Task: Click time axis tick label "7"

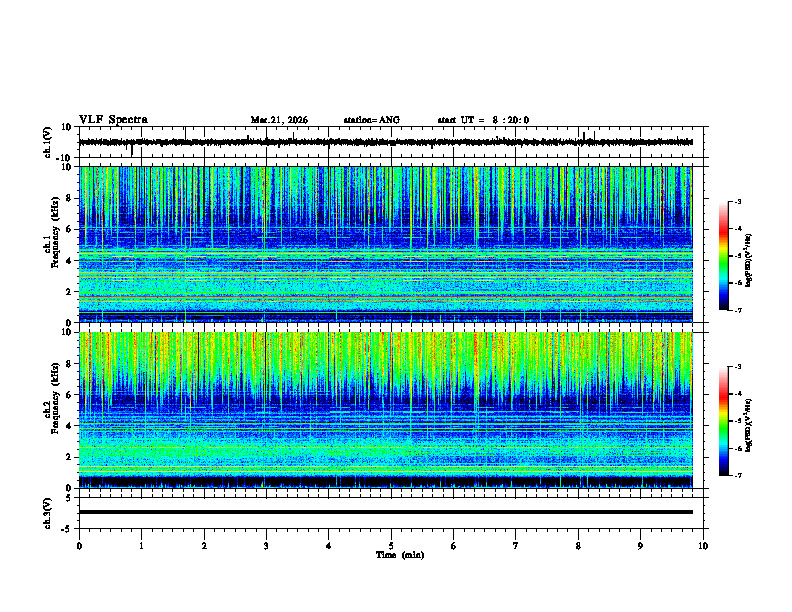Action: coord(516,546)
